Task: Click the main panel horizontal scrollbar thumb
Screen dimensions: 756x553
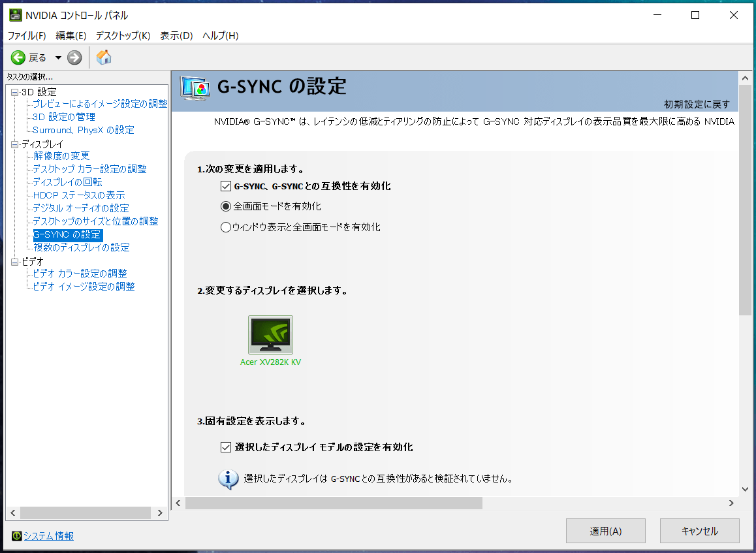Action: 334,503
